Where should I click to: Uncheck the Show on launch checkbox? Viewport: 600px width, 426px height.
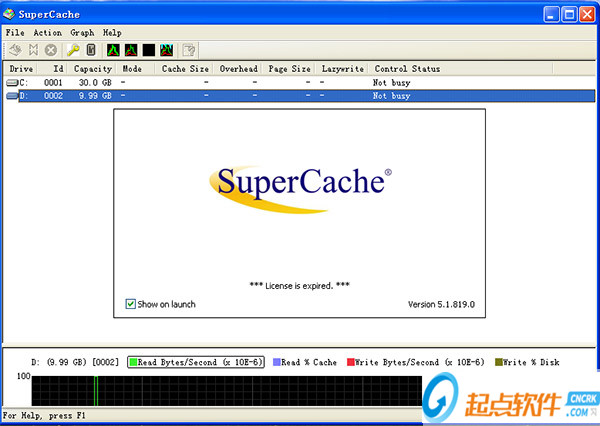130,304
